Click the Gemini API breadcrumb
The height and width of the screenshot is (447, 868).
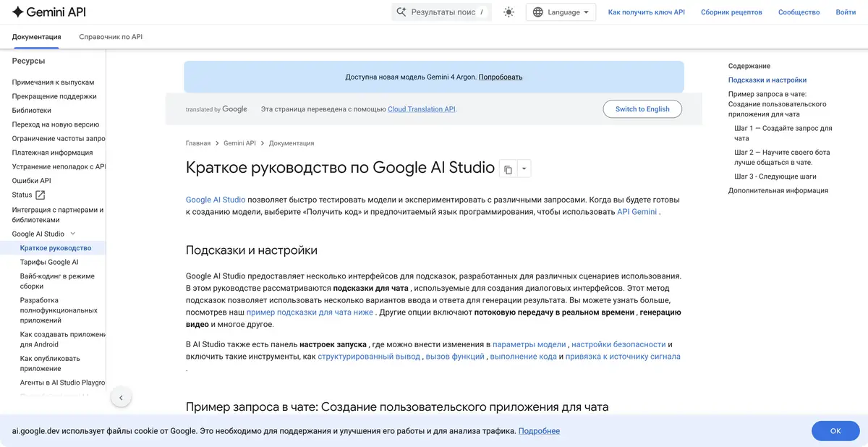pyautogui.click(x=239, y=143)
